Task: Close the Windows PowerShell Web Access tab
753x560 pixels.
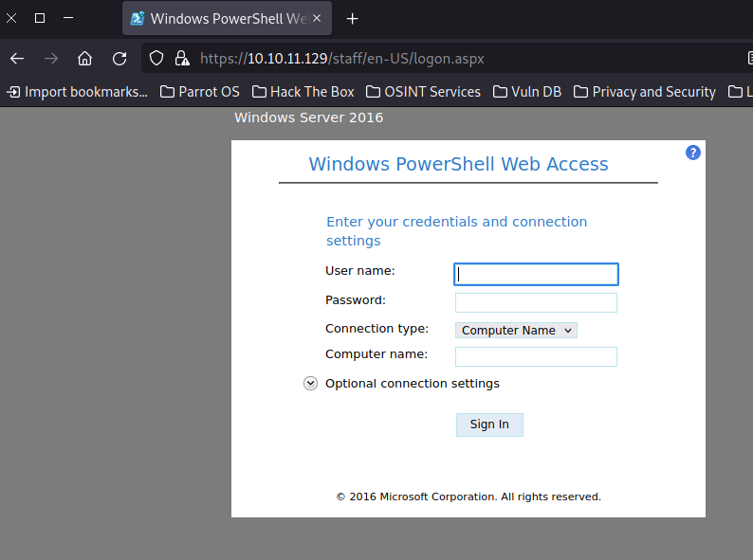Action: click(x=317, y=18)
